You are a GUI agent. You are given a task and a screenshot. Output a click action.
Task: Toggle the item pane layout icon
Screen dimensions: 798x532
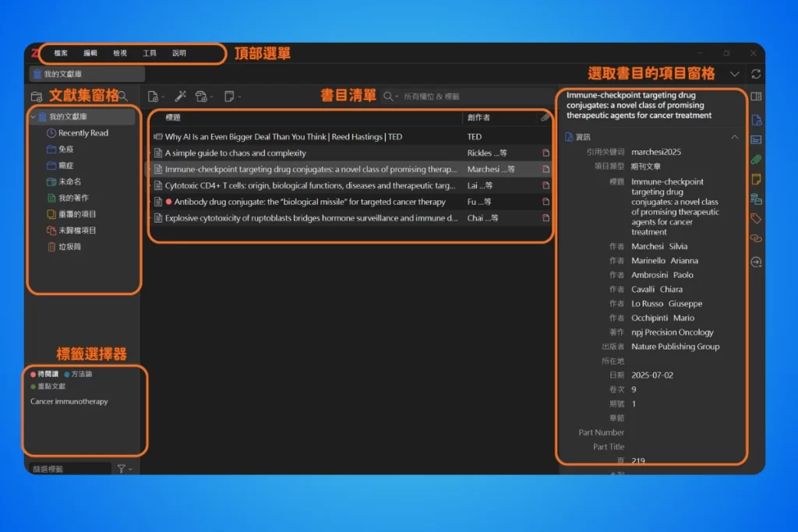(x=756, y=97)
